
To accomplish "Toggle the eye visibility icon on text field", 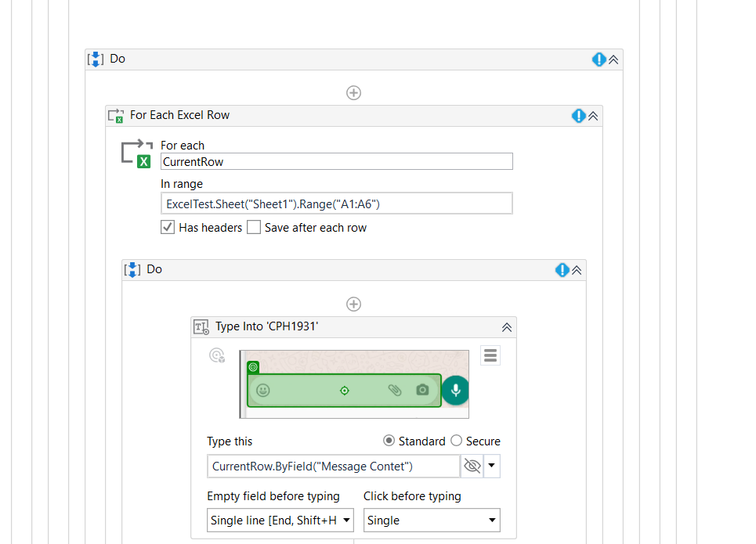I will pyautogui.click(x=472, y=467).
